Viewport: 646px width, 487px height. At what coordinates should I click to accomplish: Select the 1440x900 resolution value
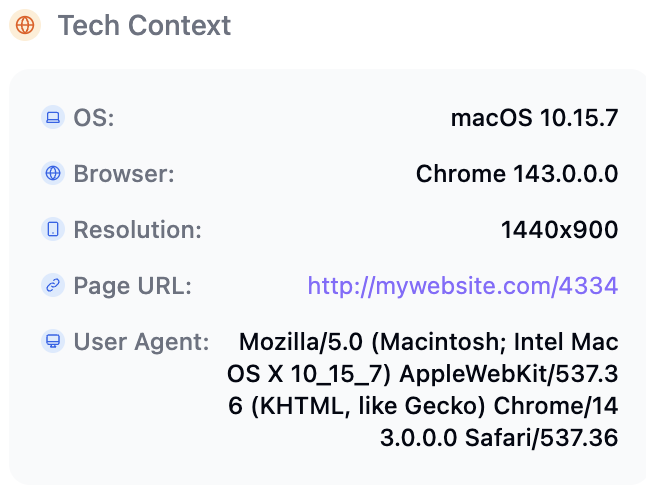[559, 230]
